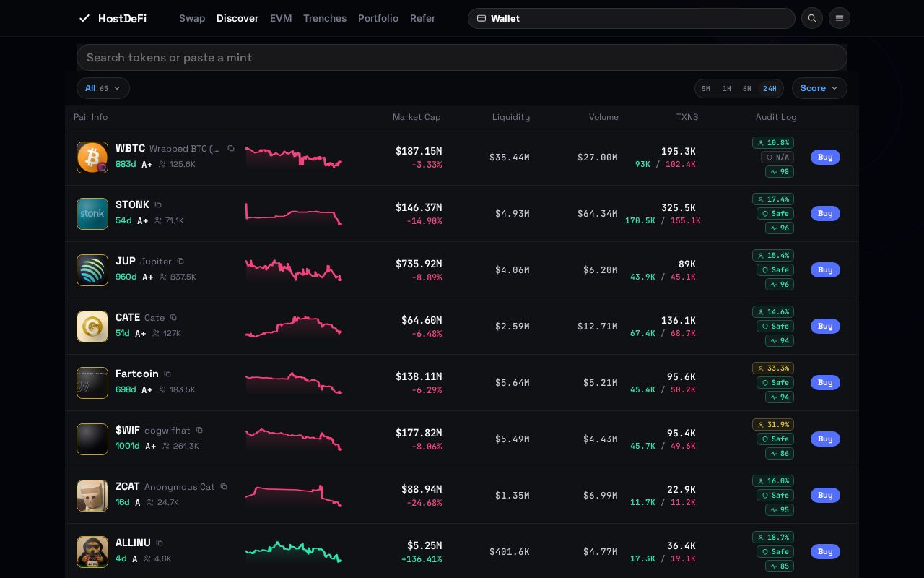
Task: Click $WIF 31.9% warning badge
Action: coord(773,424)
